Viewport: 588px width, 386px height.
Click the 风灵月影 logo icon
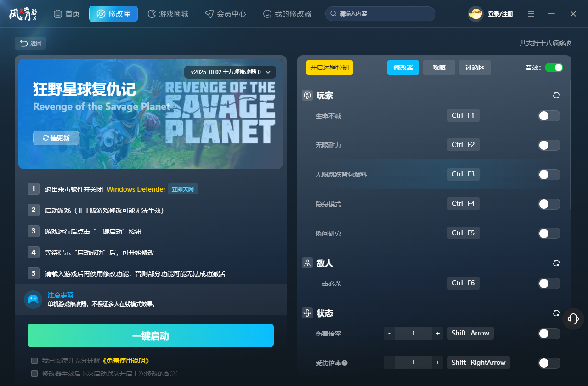pyautogui.click(x=23, y=13)
